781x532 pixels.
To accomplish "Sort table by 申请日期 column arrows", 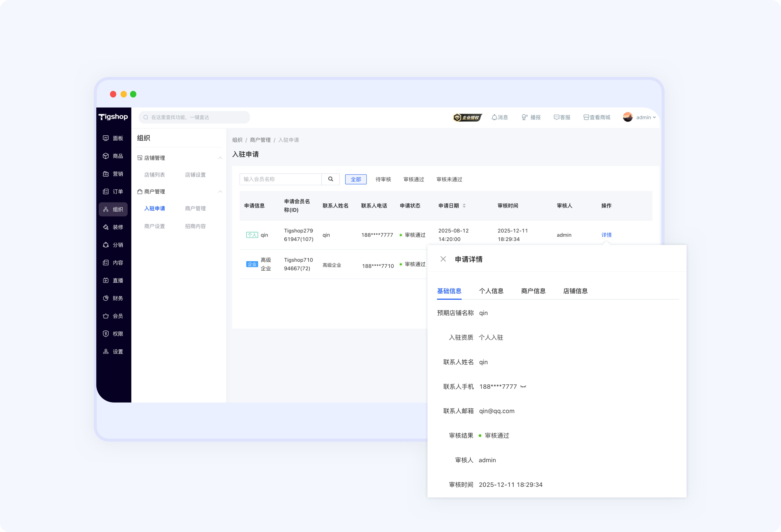I will tap(464, 206).
